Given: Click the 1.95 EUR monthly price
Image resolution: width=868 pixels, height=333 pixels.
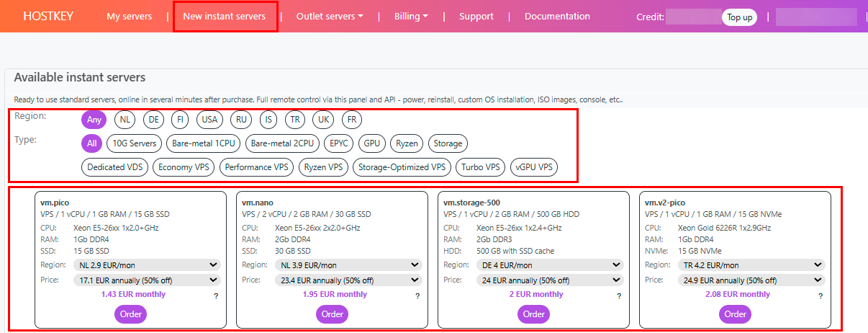Looking at the screenshot, I should [335, 294].
